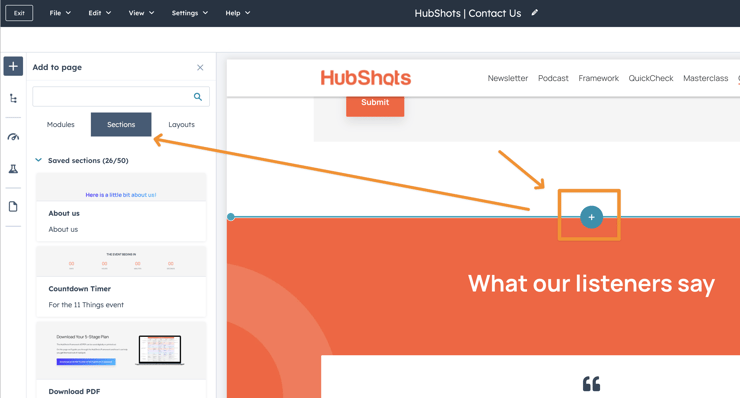Close the Add to page panel
The width and height of the screenshot is (740, 398).
pos(200,68)
